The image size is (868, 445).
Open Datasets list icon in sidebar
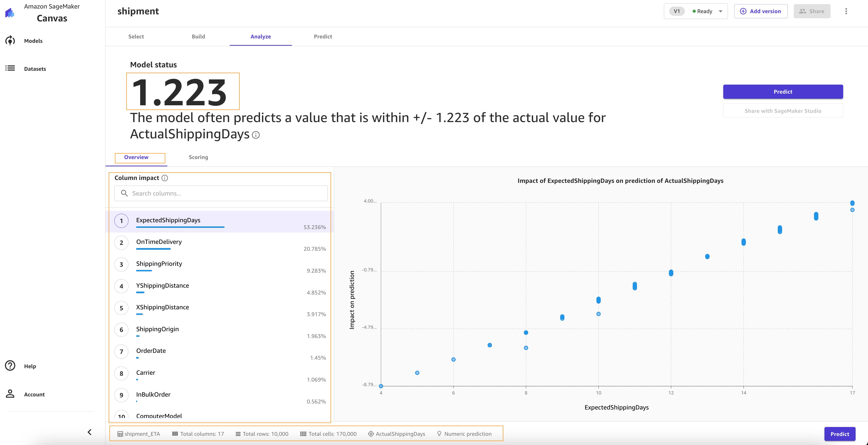(x=10, y=68)
